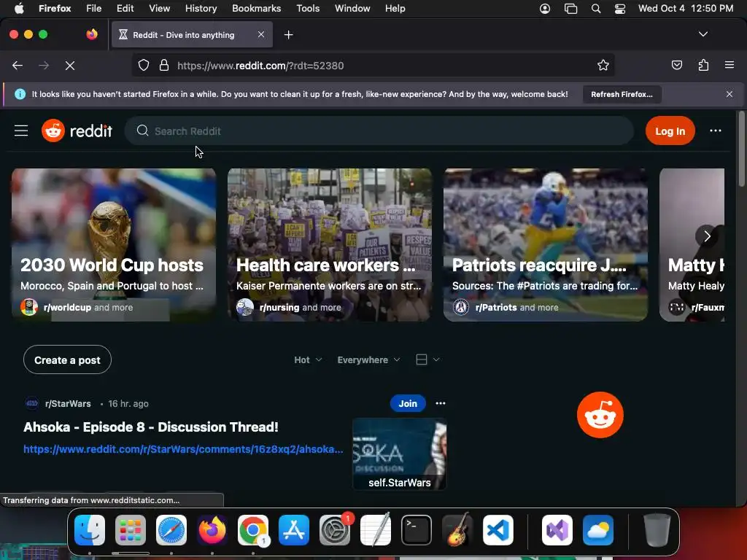
Task: Open Spotlight search in the menu bar
Action: pyautogui.click(x=595, y=9)
